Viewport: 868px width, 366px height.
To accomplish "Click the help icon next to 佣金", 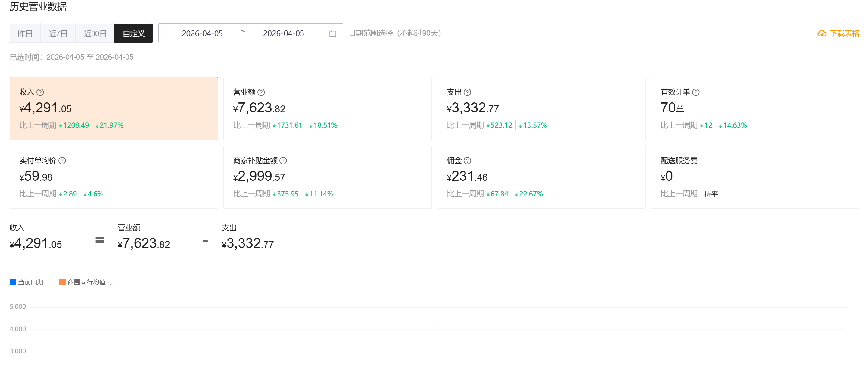I will pos(467,161).
